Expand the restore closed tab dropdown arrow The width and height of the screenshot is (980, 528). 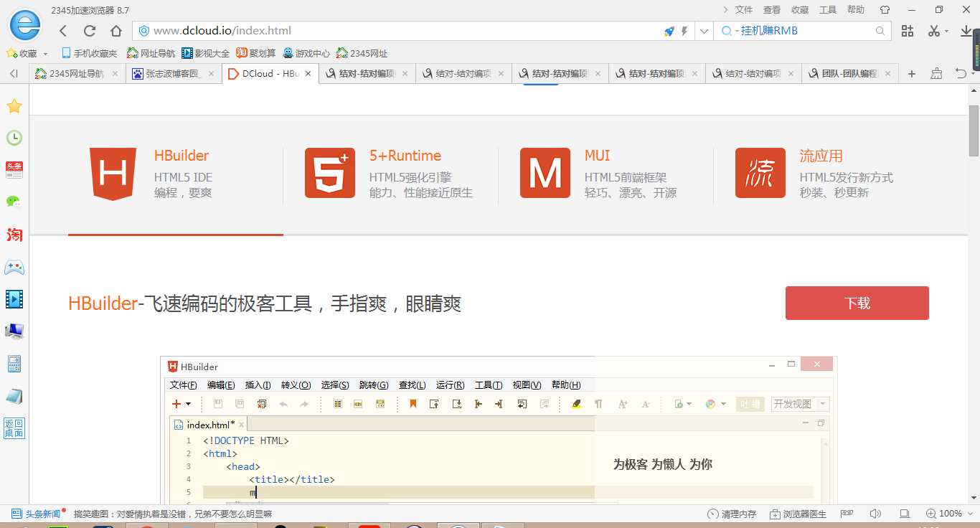click(x=973, y=73)
